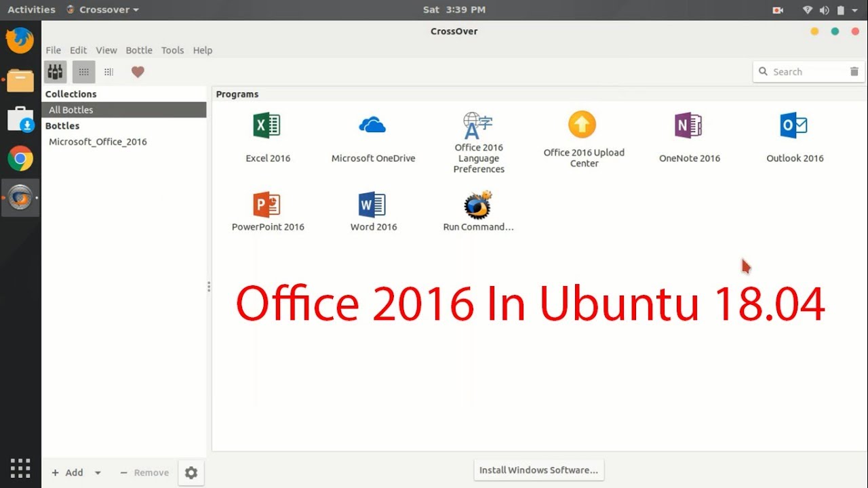The width and height of the screenshot is (868, 488).
Task: Open Ubuntu Software from the dock
Action: (20, 119)
